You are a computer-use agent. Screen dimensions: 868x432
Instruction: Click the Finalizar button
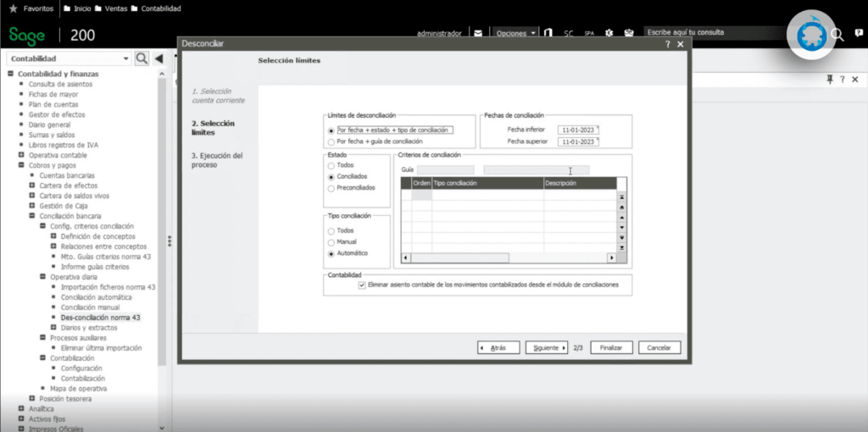[x=611, y=347]
